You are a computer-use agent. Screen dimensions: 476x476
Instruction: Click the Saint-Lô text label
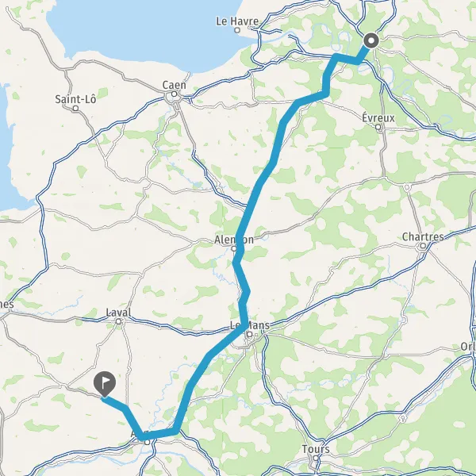click(x=75, y=99)
